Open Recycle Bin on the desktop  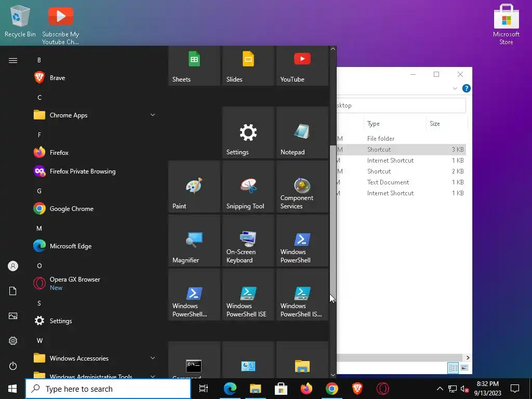20,21
